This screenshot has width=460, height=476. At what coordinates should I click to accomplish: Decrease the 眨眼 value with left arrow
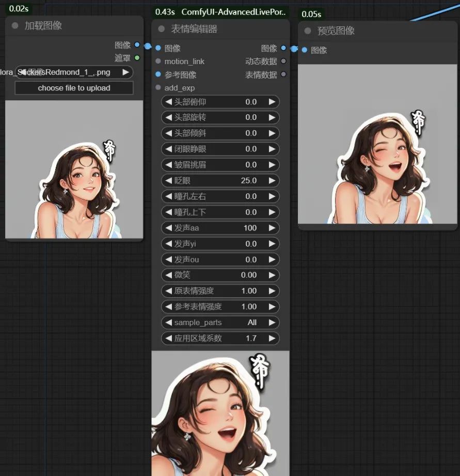tap(169, 180)
